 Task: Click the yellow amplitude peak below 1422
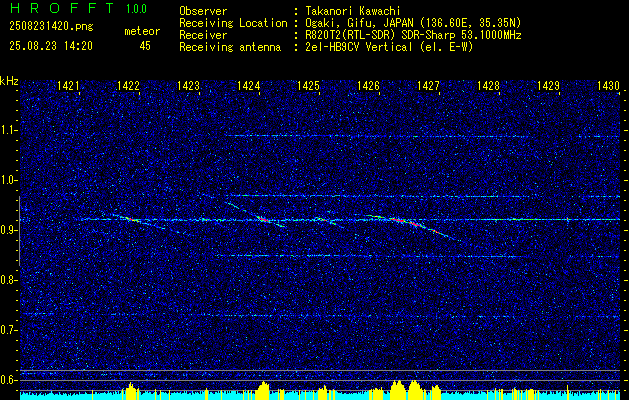coord(131,392)
